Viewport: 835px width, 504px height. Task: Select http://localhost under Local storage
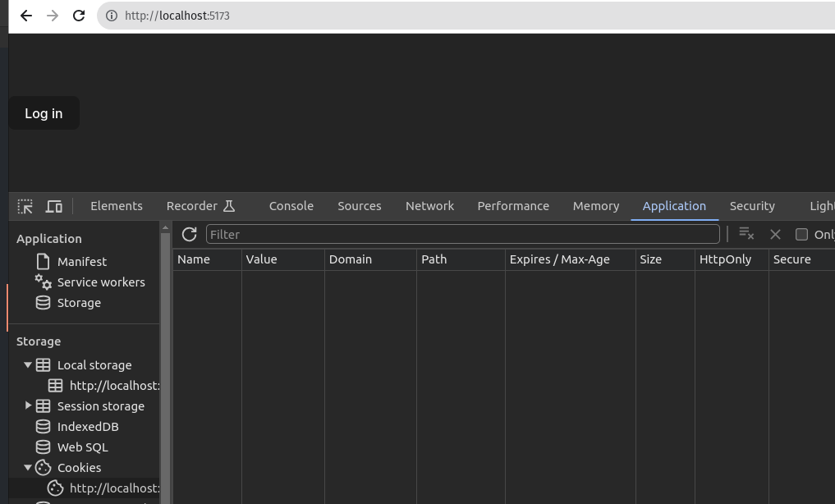(x=114, y=385)
